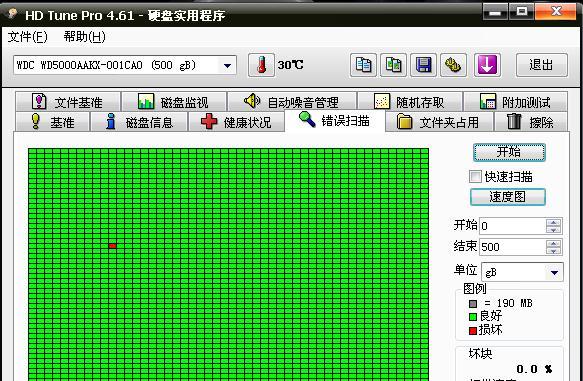
Task: Open the options wrench icon
Action: [x=453, y=65]
